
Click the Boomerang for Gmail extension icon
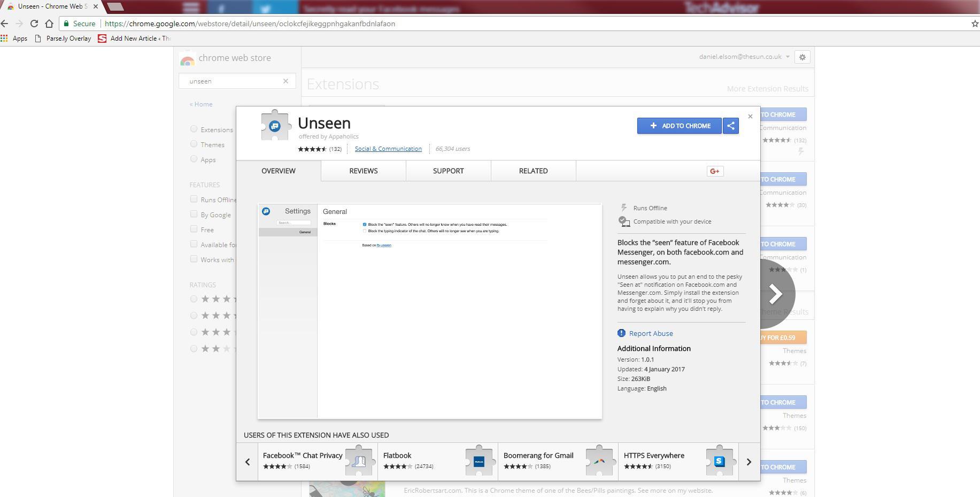599,461
